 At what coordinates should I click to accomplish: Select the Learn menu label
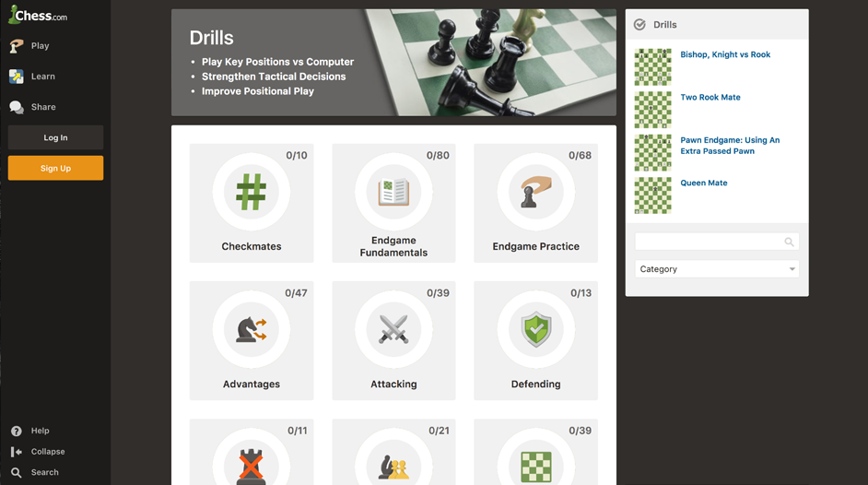[42, 77]
